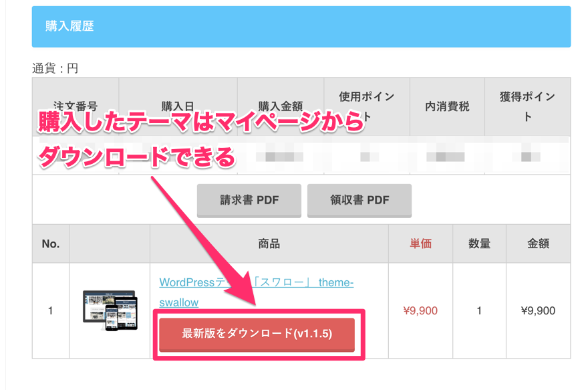
Task: Open the 請求書 PDF invoice
Action: coord(249,200)
